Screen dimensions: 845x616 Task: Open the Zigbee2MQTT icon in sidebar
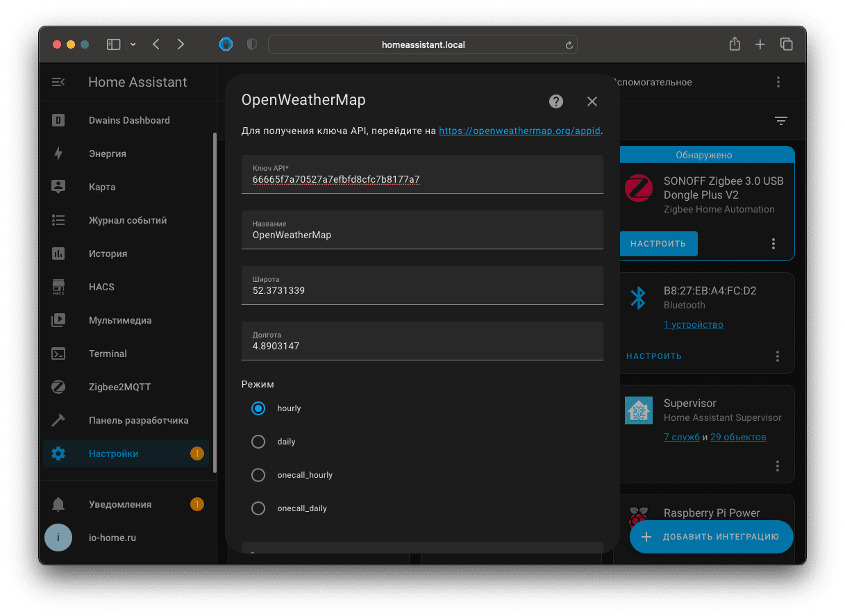[58, 387]
